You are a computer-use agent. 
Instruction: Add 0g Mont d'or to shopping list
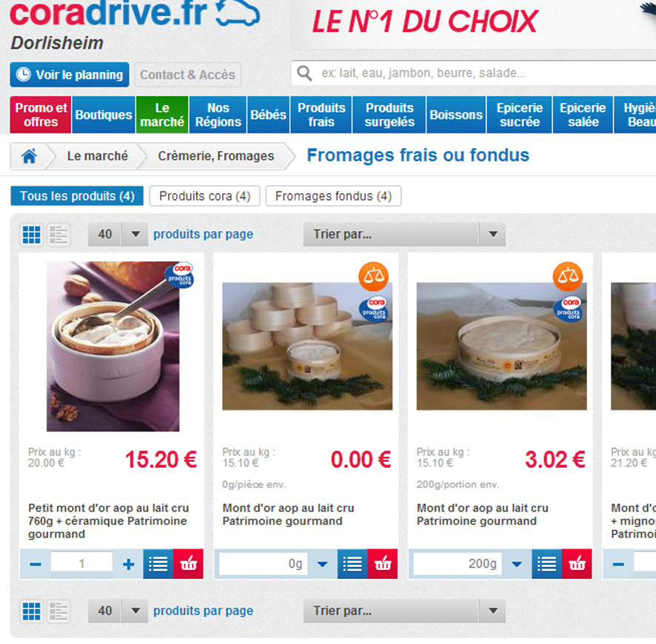pyautogui.click(x=352, y=564)
